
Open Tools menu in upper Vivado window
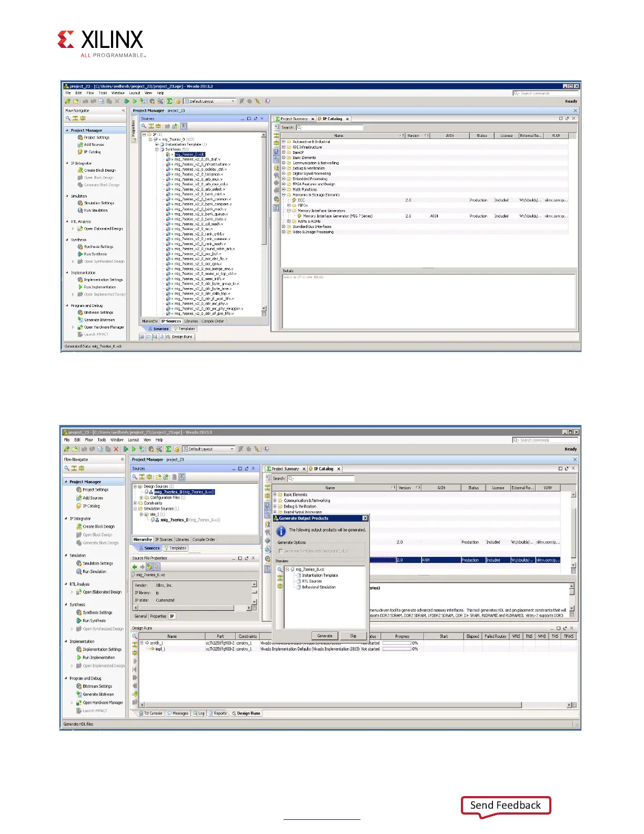[x=103, y=93]
